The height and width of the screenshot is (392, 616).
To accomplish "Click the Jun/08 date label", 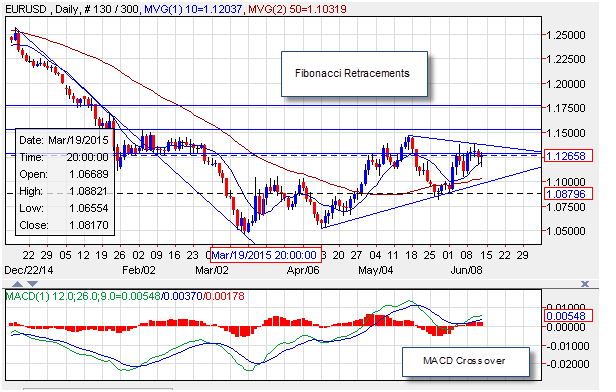I will coord(466,270).
